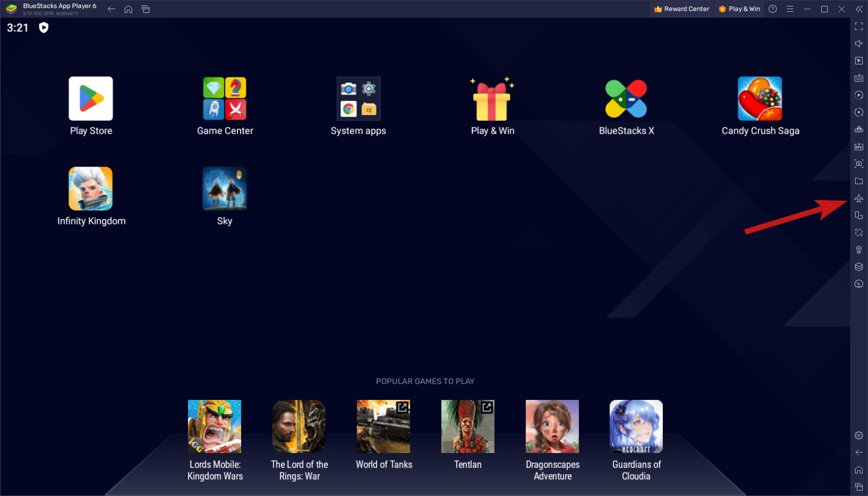The height and width of the screenshot is (496, 868).
Task: Click the eco mode layers icon
Action: 859,267
